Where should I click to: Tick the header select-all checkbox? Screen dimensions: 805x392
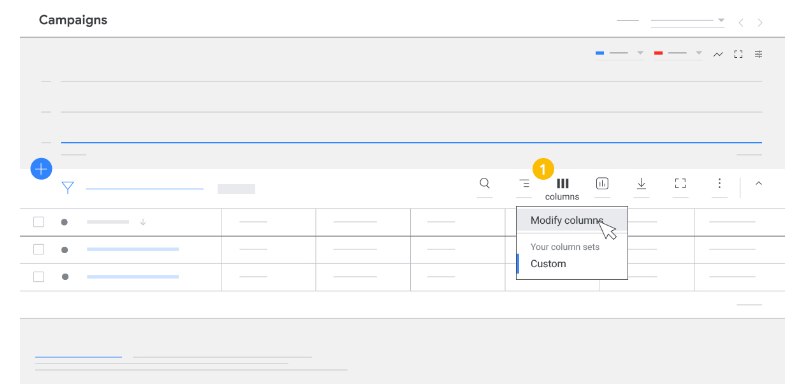click(39, 222)
